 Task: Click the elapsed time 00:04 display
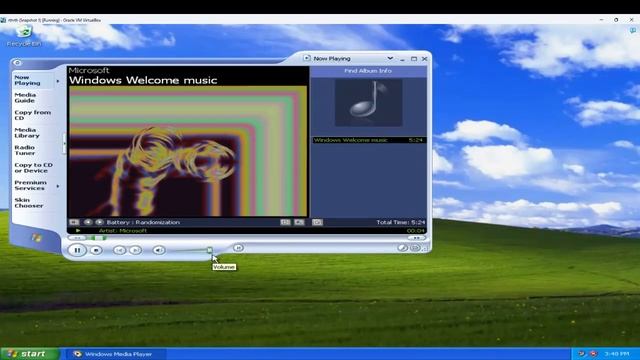(416, 231)
